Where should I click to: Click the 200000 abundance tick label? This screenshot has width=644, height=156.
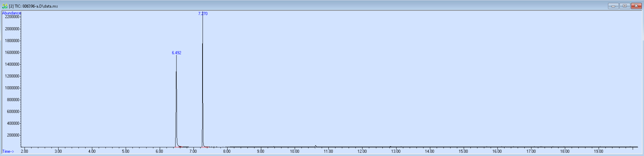[13, 135]
